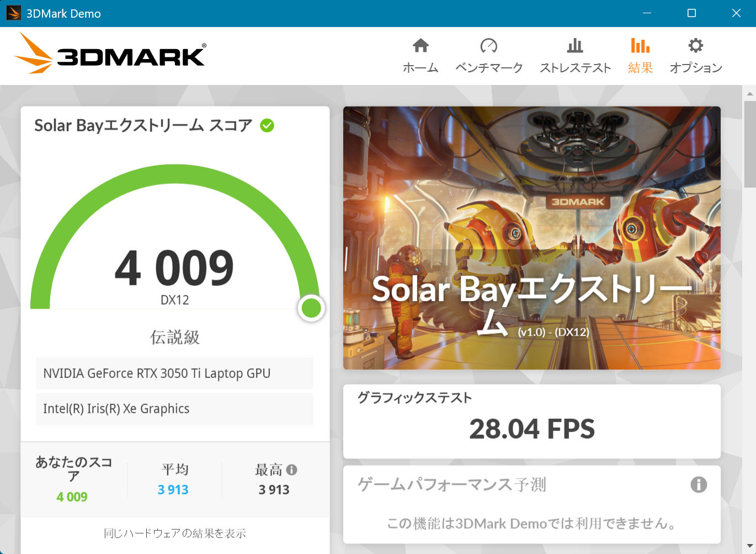
Task: Go to the ホーム tab
Action: coord(420,56)
